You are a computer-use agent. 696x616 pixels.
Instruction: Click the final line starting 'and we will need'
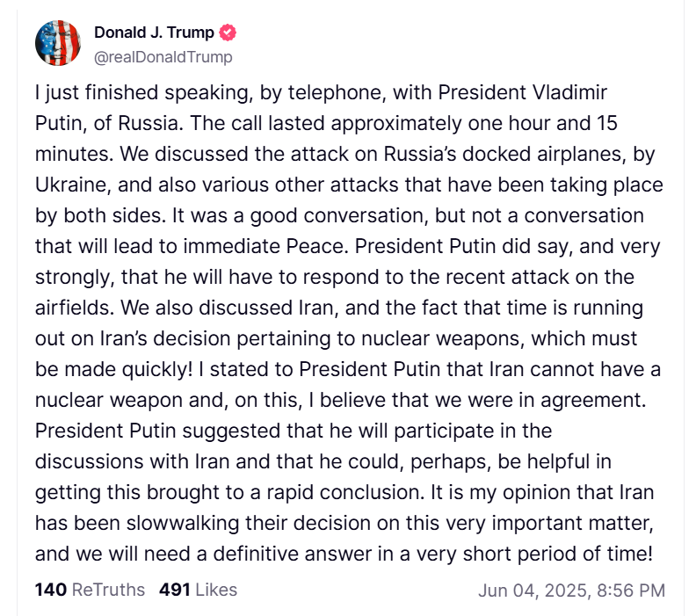343,554
